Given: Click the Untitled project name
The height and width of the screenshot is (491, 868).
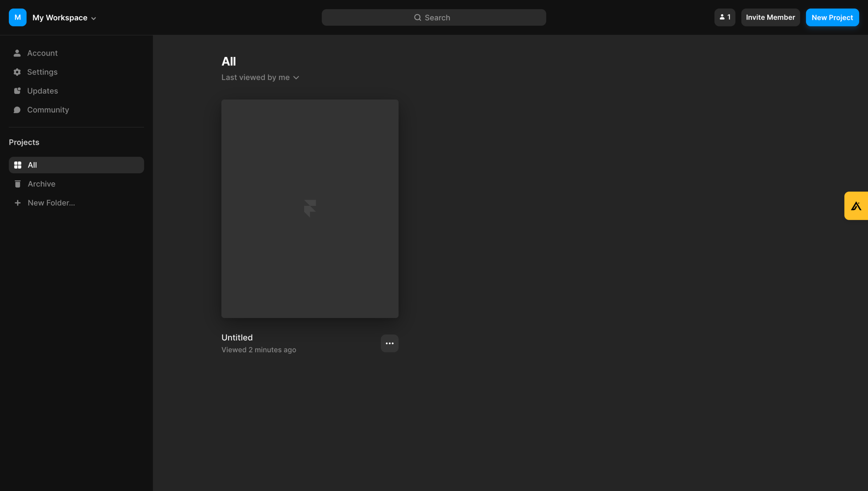Looking at the screenshot, I should click(237, 337).
